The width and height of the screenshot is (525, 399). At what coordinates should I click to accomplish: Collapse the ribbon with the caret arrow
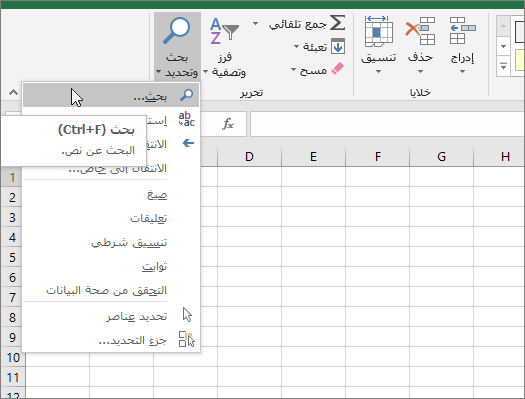click(x=13, y=92)
